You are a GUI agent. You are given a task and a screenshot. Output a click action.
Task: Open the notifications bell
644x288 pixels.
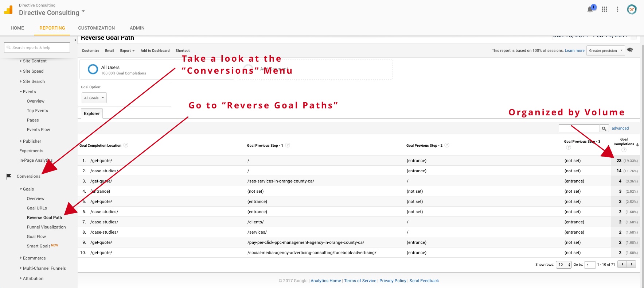coord(590,9)
